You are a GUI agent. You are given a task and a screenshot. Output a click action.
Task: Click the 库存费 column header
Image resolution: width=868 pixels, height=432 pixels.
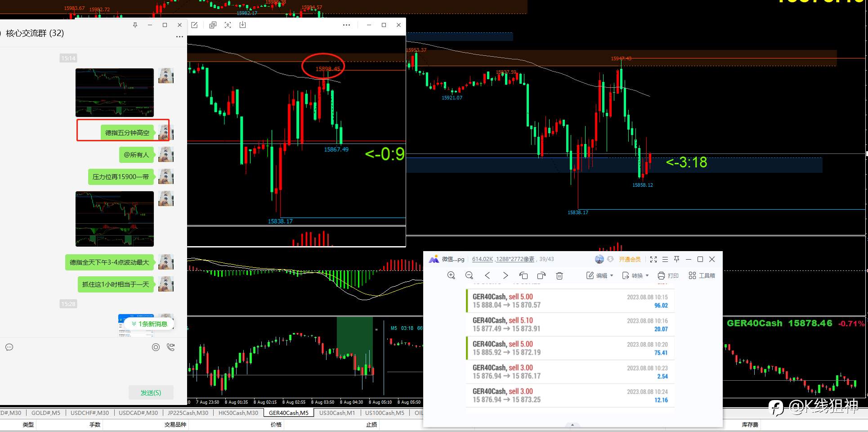click(x=750, y=424)
